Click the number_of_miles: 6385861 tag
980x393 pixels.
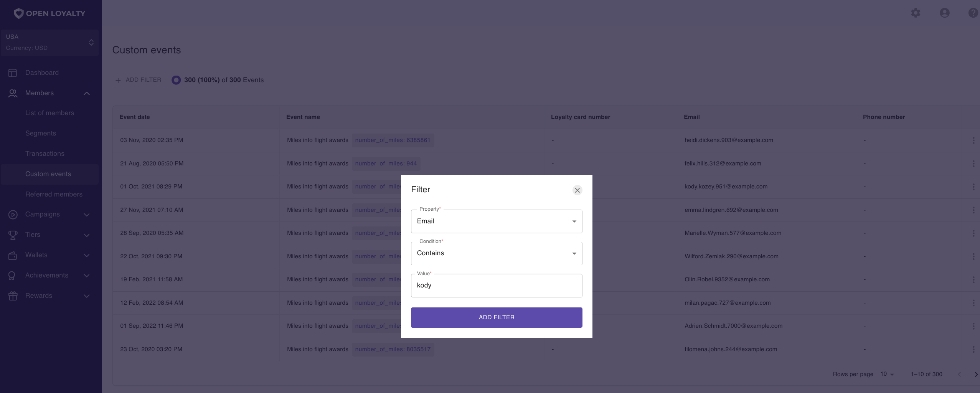tap(393, 140)
